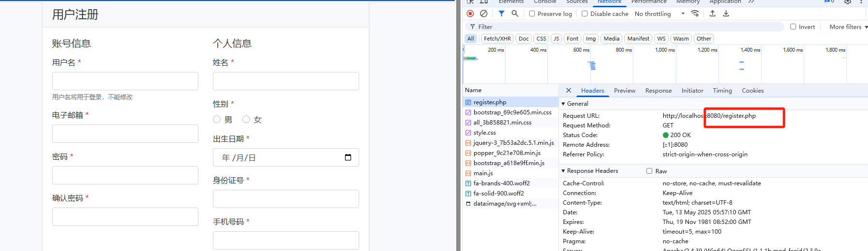Switch to the Response tab

(x=658, y=90)
